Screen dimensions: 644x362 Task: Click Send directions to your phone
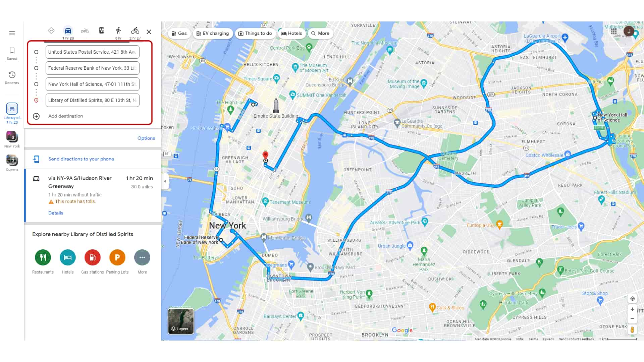pyautogui.click(x=81, y=159)
